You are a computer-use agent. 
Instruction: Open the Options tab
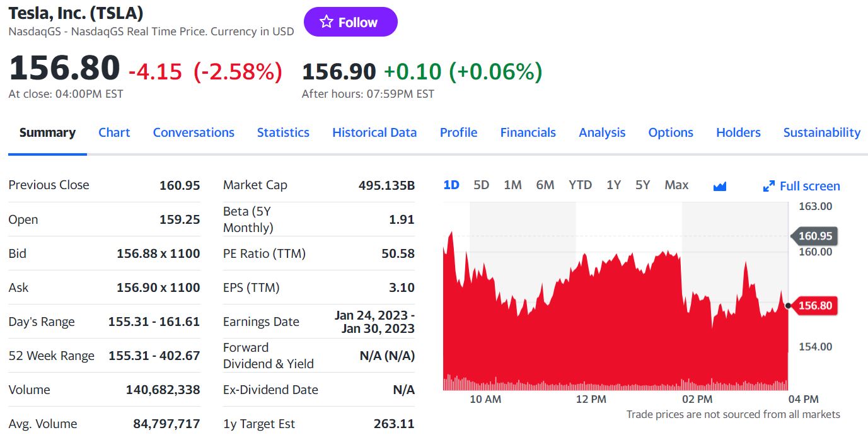coord(671,132)
